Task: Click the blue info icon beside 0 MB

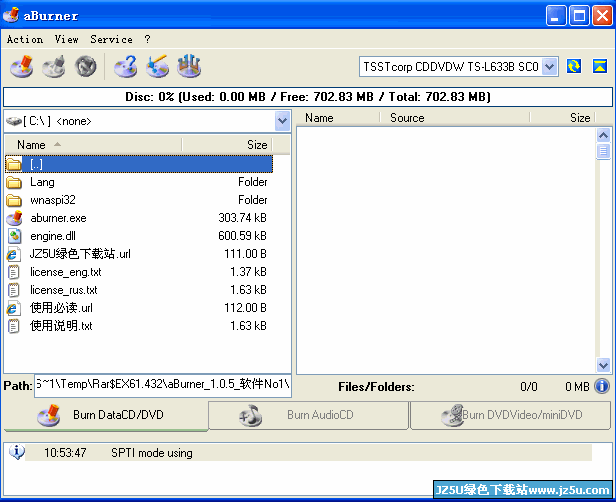Action: click(602, 386)
